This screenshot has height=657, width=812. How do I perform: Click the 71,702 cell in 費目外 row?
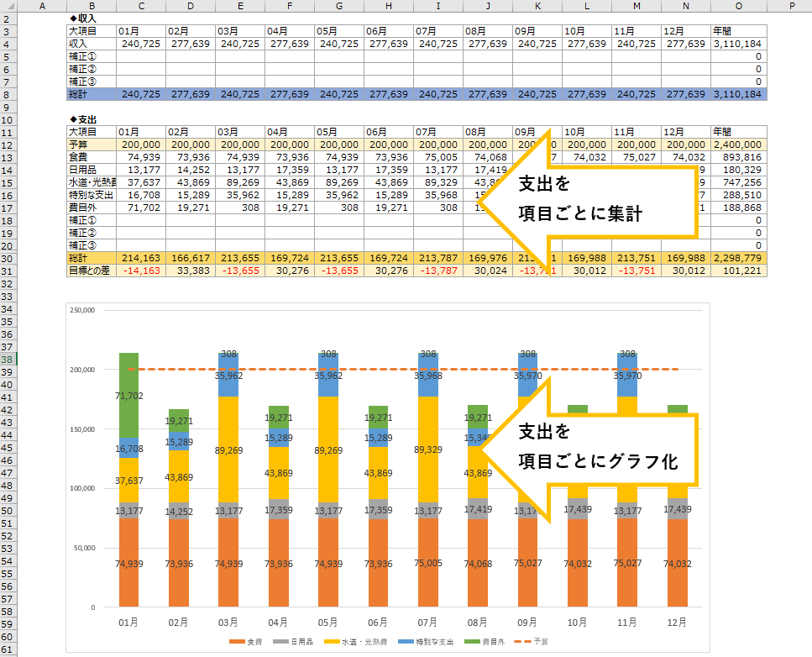click(x=141, y=208)
